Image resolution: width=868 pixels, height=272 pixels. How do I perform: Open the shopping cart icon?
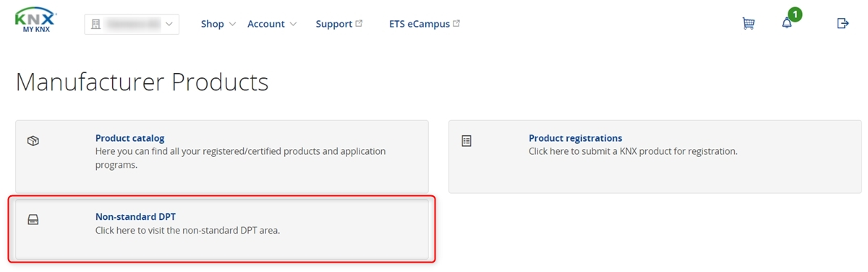pos(749,24)
